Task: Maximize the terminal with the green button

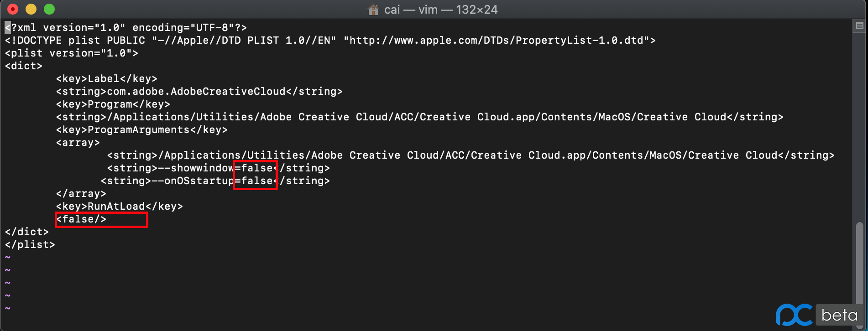Action: 49,9
